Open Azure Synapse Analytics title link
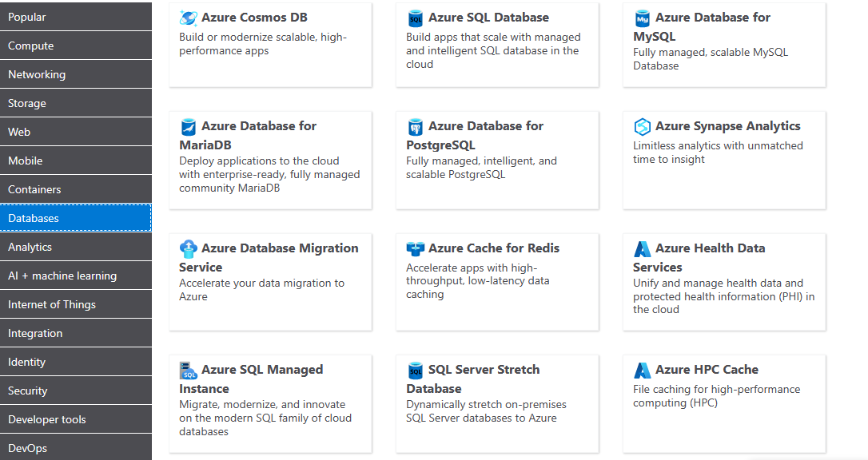The width and height of the screenshot is (868, 460). (x=727, y=127)
